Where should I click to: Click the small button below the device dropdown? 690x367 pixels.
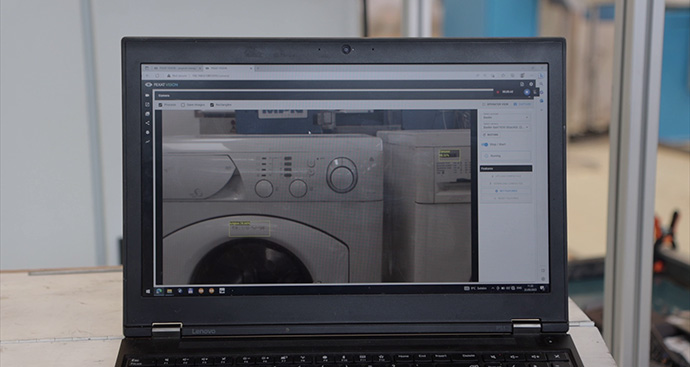click(491, 135)
